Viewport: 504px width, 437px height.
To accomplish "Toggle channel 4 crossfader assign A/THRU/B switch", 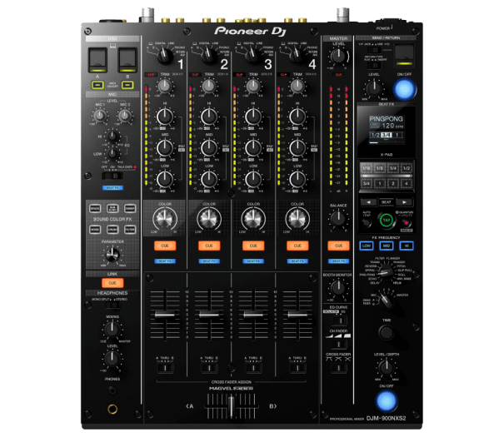I will coord(297,368).
